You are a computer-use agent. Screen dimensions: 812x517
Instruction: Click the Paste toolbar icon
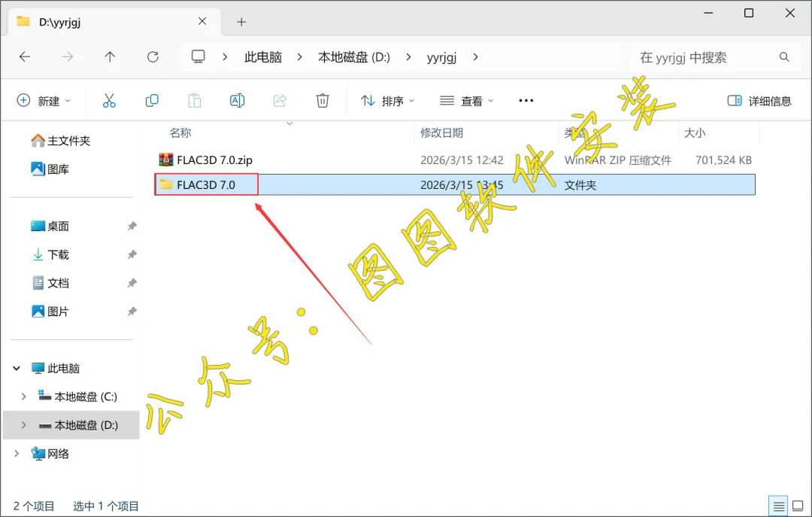coord(195,101)
